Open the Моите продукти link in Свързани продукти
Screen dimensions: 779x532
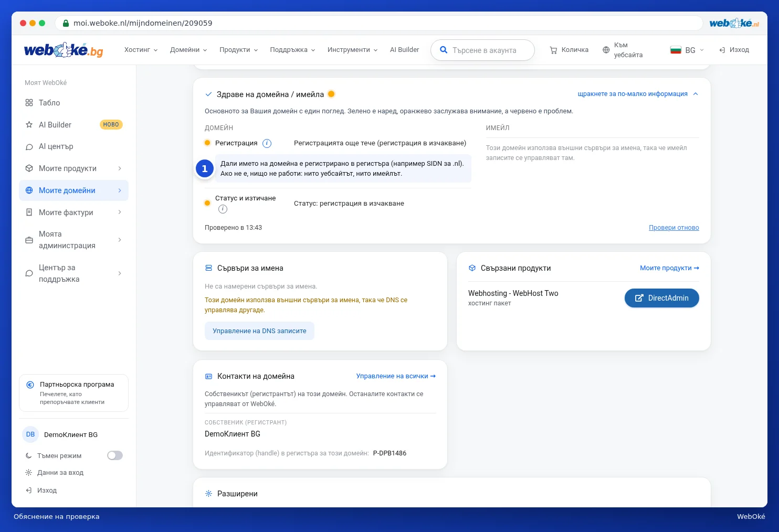[x=669, y=268]
